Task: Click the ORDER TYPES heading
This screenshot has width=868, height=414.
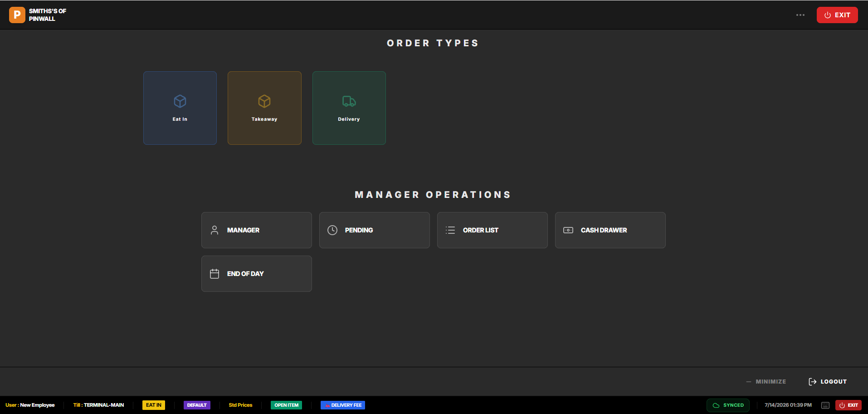Action: 433,43
